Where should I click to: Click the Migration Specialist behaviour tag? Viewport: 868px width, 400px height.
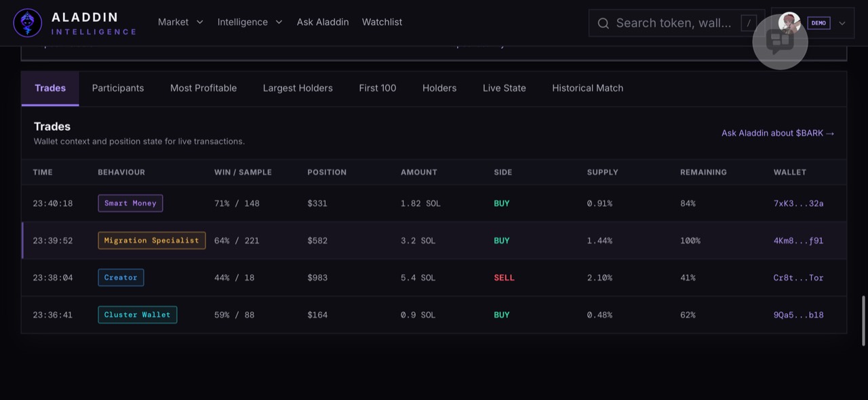152,241
